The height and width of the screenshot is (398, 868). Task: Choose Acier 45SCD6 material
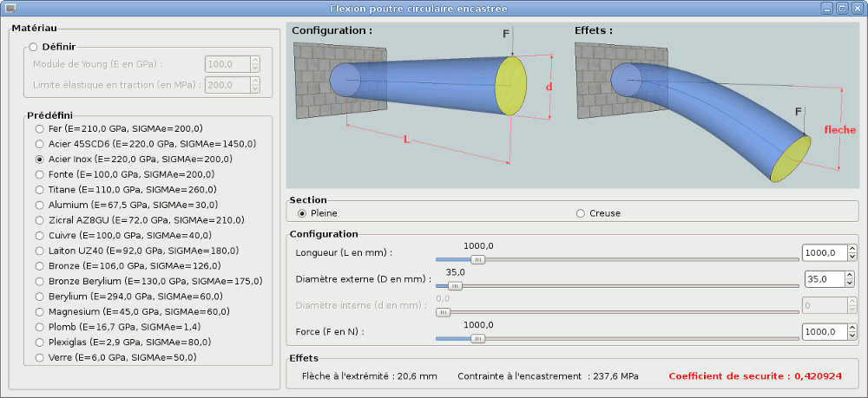39,144
